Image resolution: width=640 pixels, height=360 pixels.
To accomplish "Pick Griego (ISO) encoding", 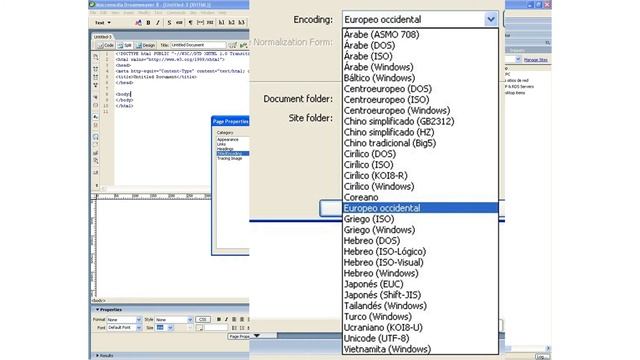I will (x=420, y=219).
